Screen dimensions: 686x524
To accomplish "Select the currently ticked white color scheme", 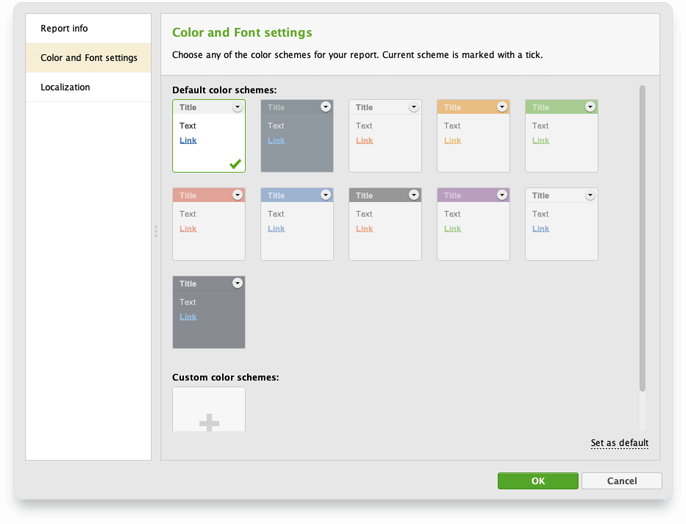I will click(x=209, y=136).
